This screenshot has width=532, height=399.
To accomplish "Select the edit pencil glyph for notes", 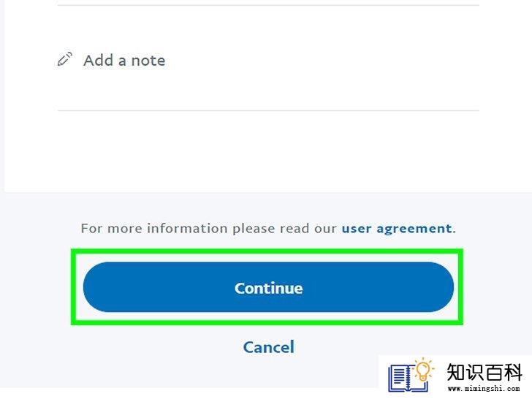I will 64,59.
